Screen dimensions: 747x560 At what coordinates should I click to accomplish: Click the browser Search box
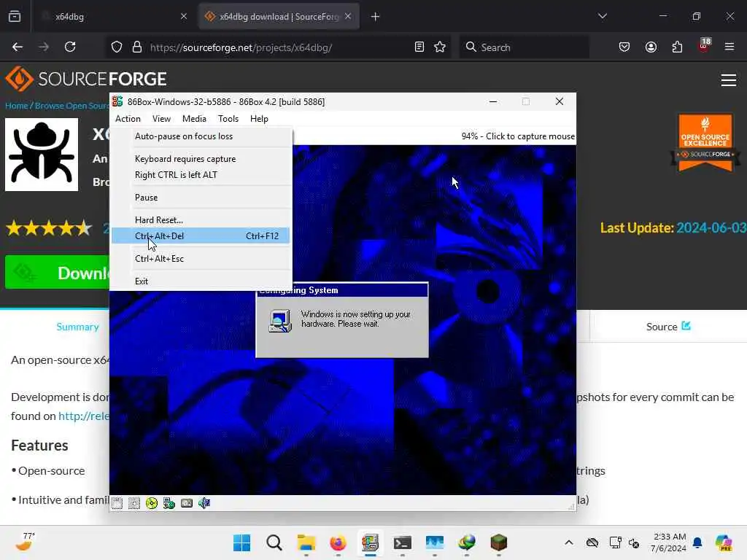524,47
